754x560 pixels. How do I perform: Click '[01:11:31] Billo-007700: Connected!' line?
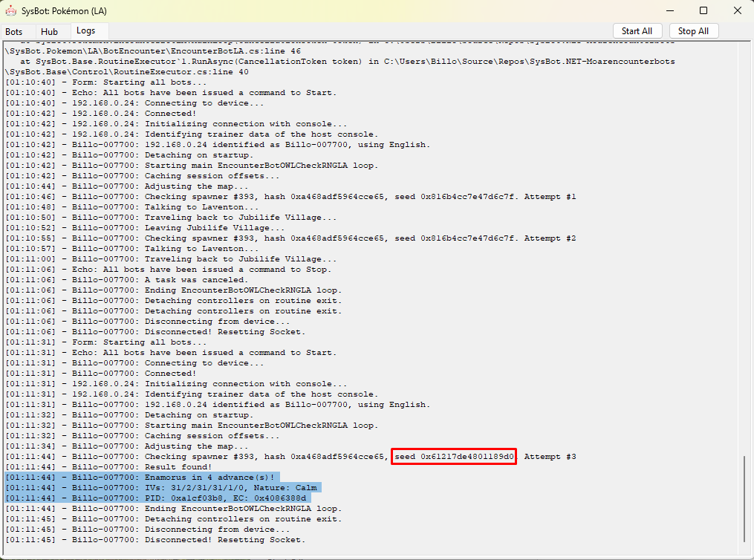coord(101,374)
